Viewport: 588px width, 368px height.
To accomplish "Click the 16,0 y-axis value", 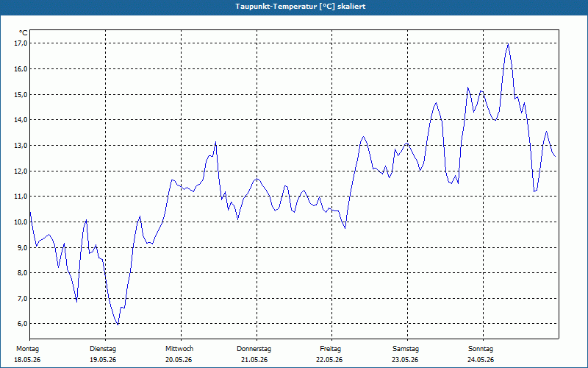I will [x=21, y=69].
